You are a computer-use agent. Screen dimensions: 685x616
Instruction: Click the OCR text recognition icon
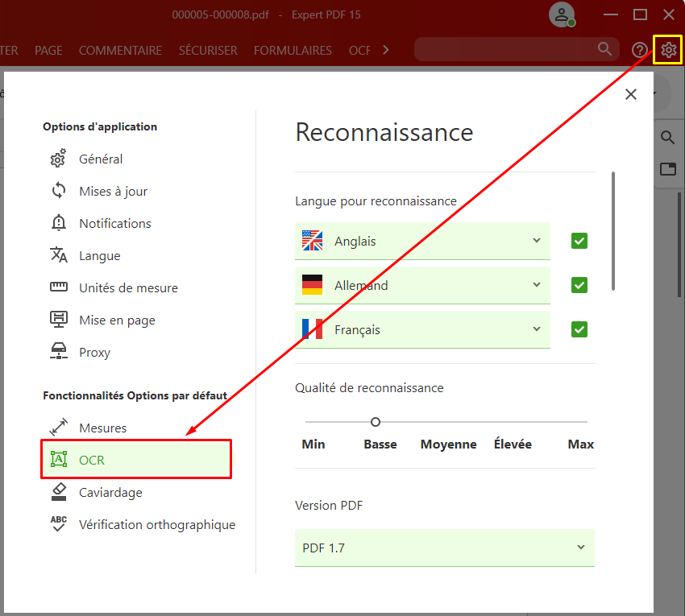click(59, 459)
